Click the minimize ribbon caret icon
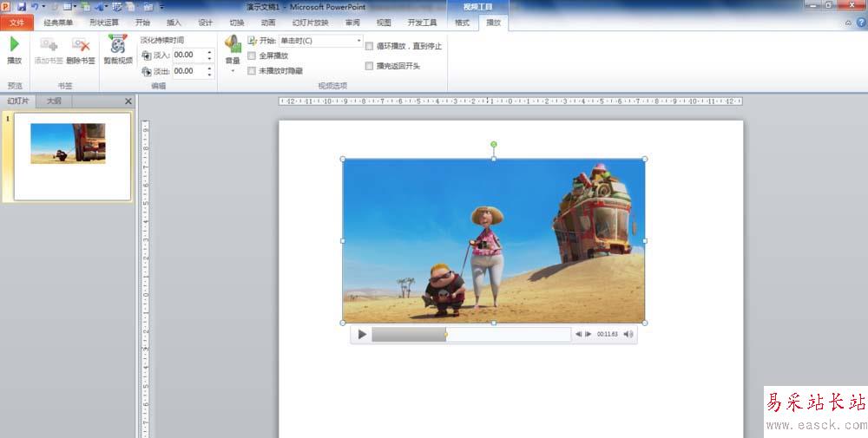 [x=848, y=23]
